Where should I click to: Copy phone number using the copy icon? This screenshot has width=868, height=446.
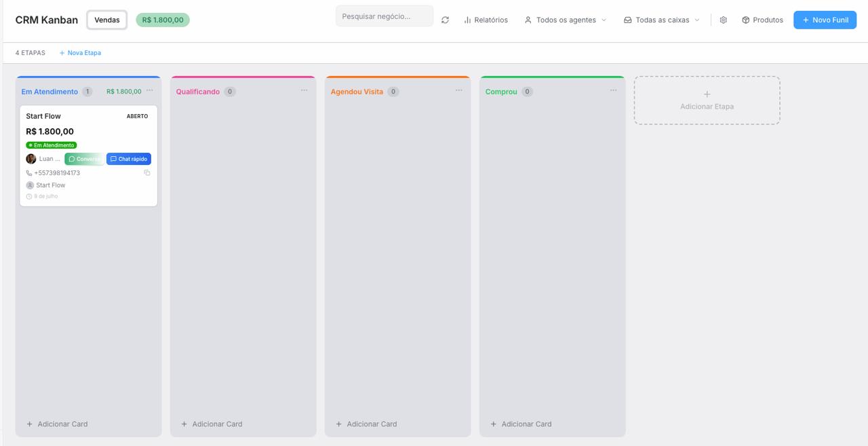(146, 172)
